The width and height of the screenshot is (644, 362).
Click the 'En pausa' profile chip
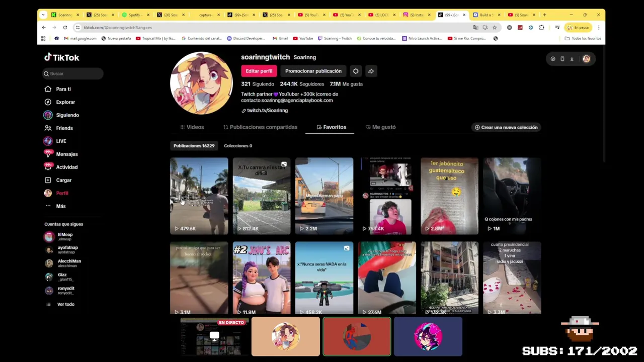(x=578, y=28)
